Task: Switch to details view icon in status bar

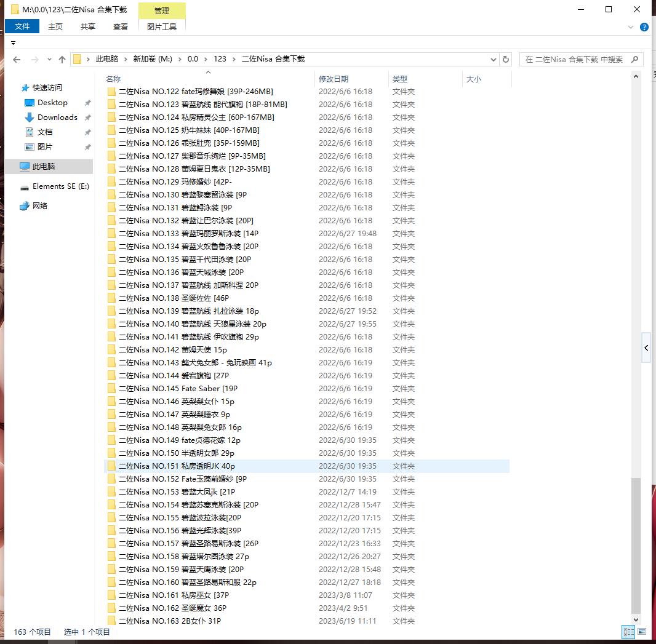Action: coord(628,632)
